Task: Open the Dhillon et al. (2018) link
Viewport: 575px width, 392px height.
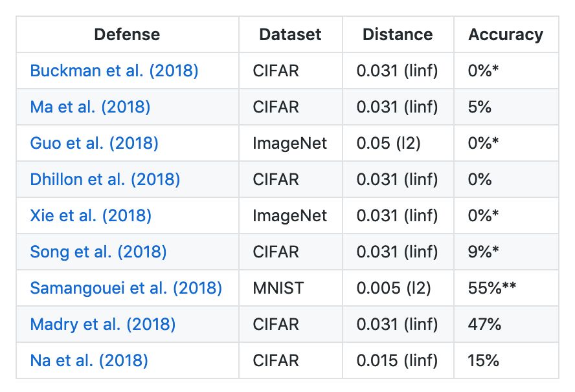Action: tap(105, 179)
